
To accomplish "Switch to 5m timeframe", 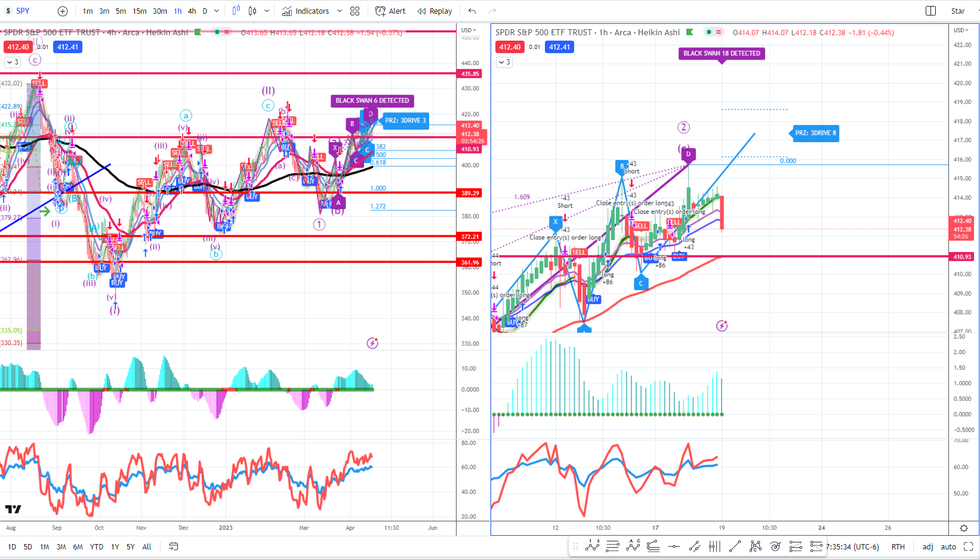I will (121, 11).
